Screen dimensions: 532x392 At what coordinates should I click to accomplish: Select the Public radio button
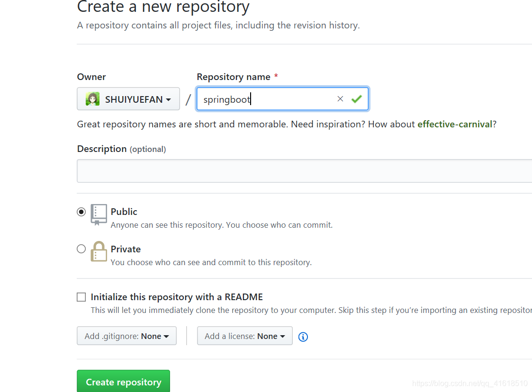(81, 212)
